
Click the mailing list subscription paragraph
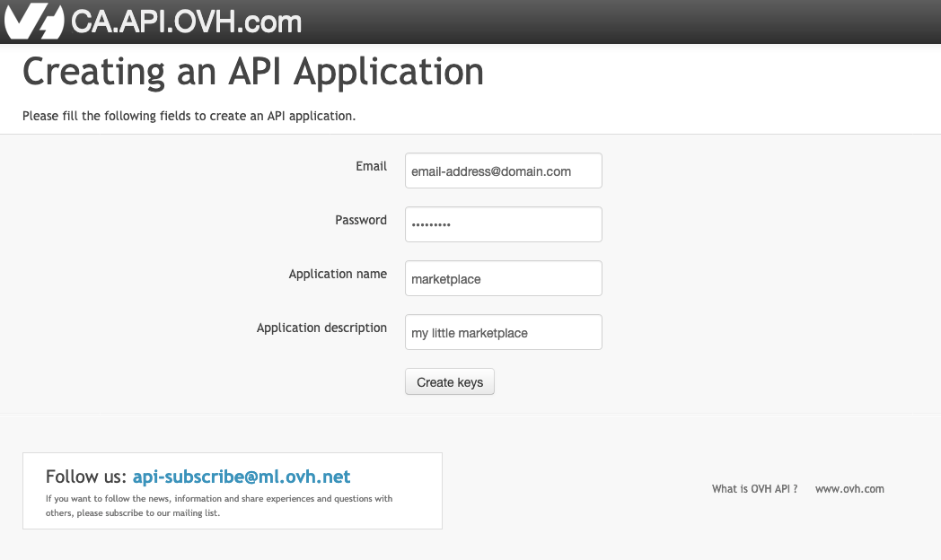tap(219, 505)
